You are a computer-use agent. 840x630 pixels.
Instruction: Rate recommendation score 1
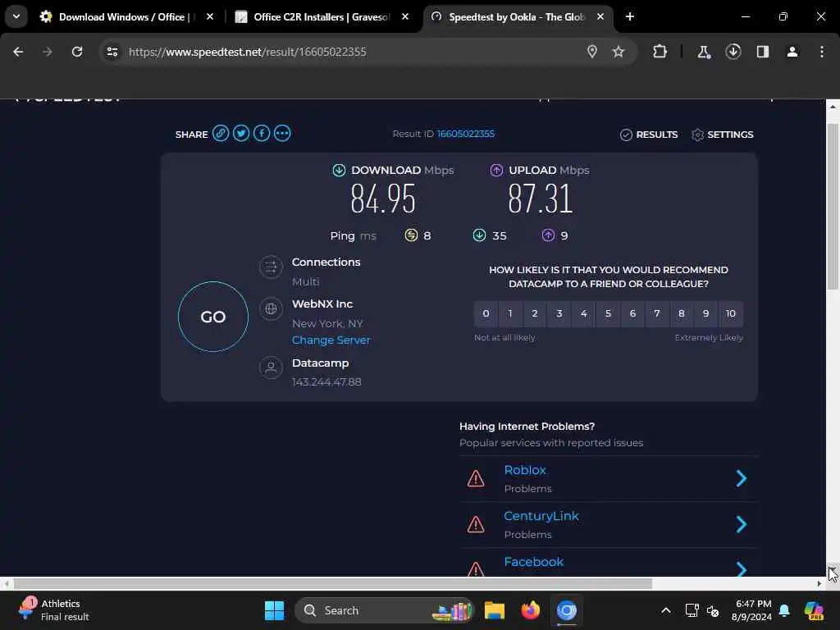coord(510,314)
